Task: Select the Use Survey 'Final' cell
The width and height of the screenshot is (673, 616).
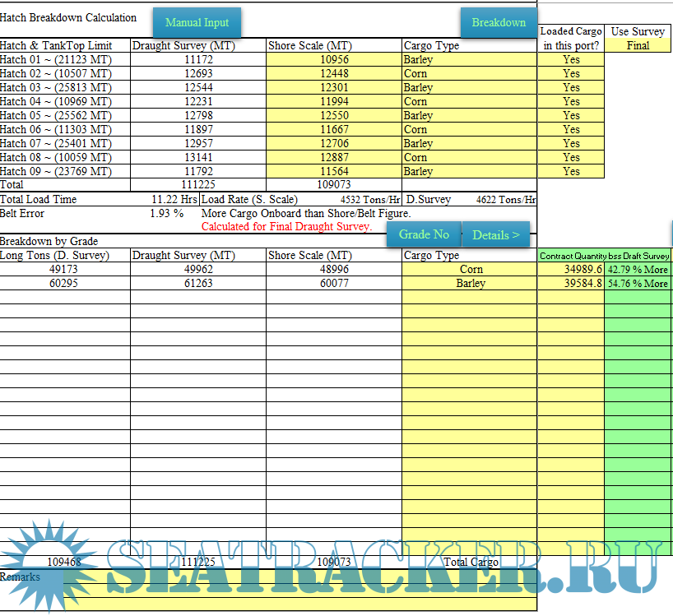Action: click(638, 46)
